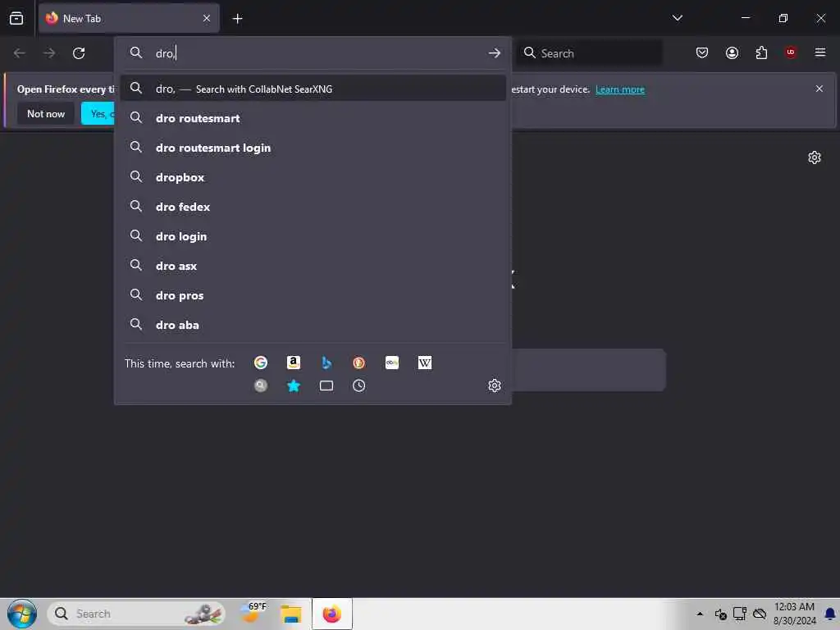Screen dimensions: 840x630
Task: Open the Save to Pocket button
Action: [702, 52]
